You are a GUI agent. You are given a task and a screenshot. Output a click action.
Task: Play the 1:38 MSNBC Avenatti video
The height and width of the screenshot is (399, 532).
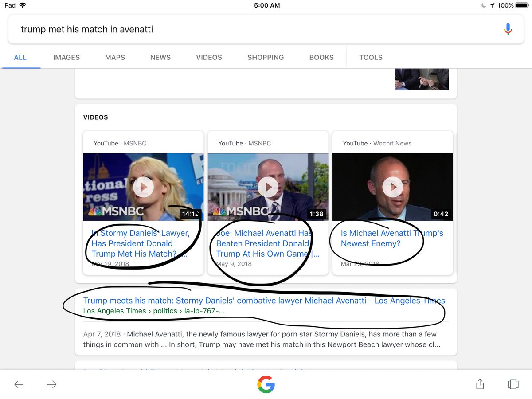pos(268,187)
